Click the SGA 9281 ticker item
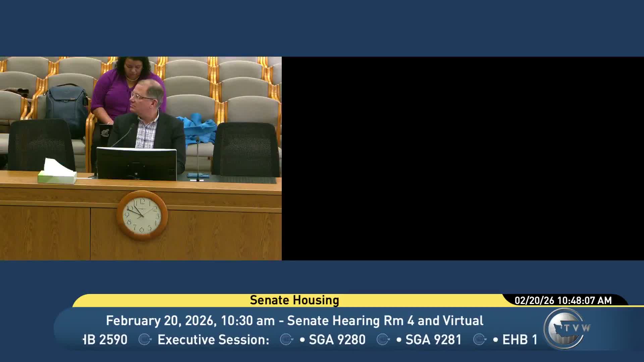Image resolution: width=644 pixels, height=362 pixels. coord(433,340)
